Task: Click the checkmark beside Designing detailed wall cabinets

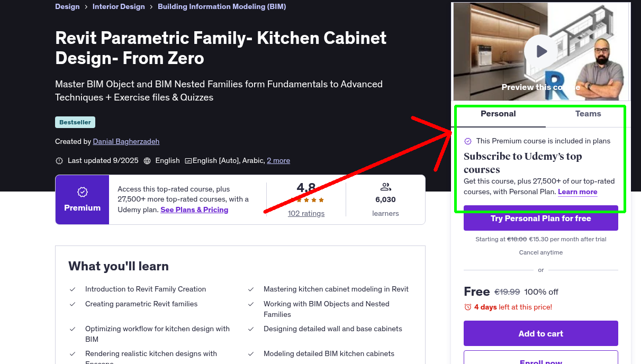Action: (250, 329)
